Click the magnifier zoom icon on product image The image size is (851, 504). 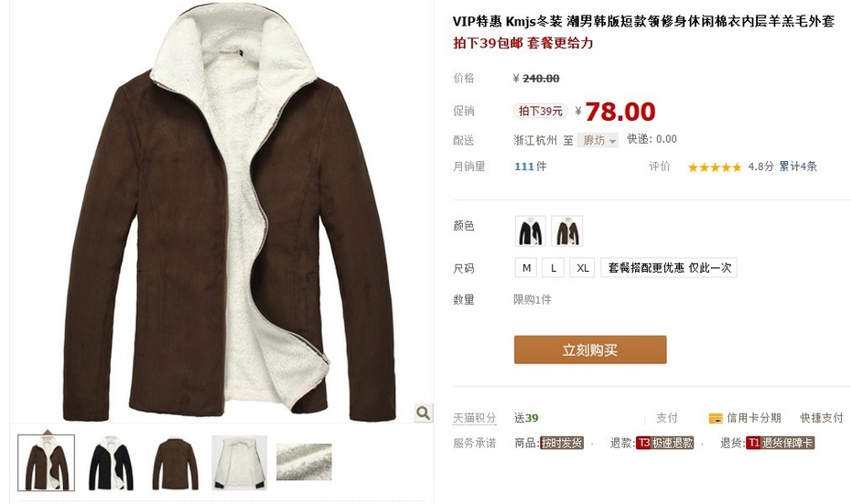tap(424, 413)
